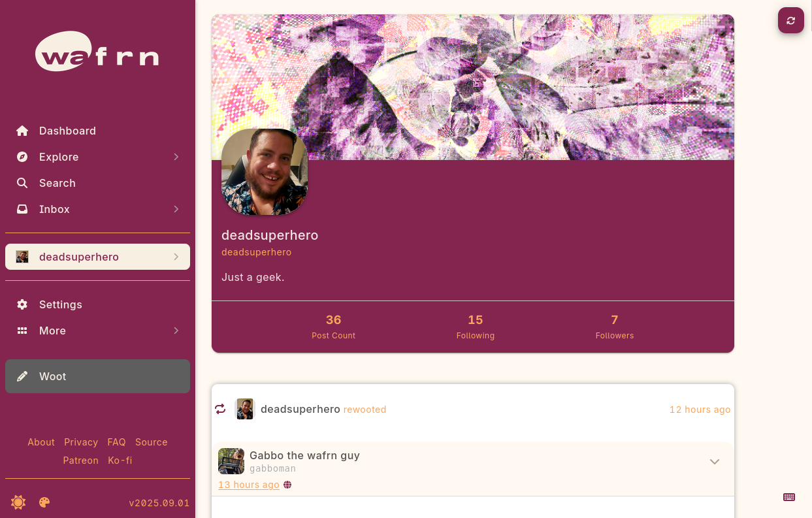The image size is (812, 518).
Task: Toggle light mode with the sun icon
Action: coord(18,502)
